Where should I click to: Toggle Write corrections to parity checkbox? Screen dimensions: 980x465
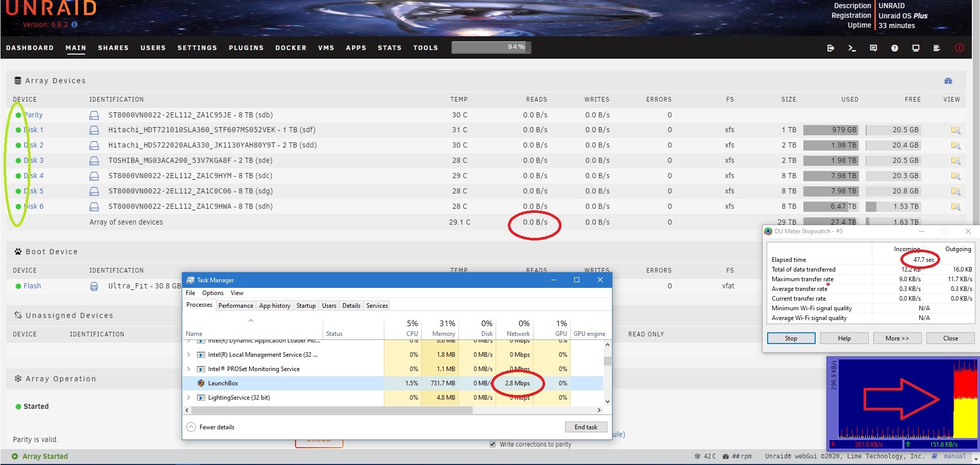pyautogui.click(x=493, y=444)
